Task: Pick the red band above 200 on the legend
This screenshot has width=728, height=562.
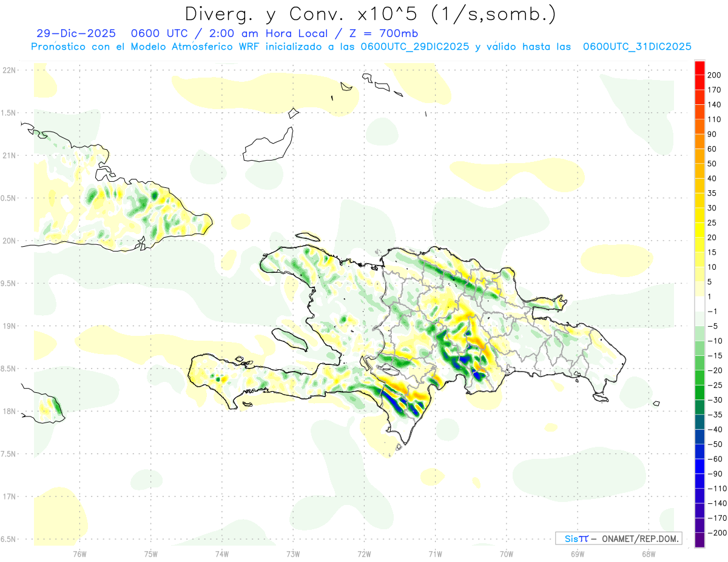Action: (x=700, y=68)
